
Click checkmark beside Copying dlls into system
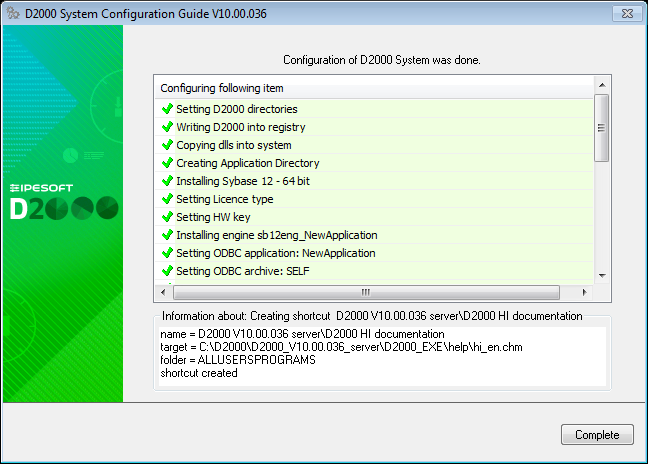[x=167, y=145]
